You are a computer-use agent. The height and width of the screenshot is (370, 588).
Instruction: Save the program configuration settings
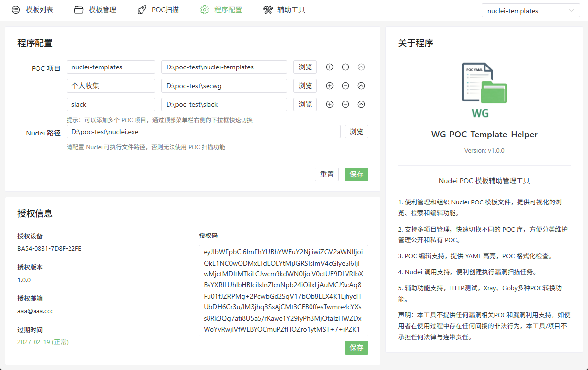pos(356,174)
